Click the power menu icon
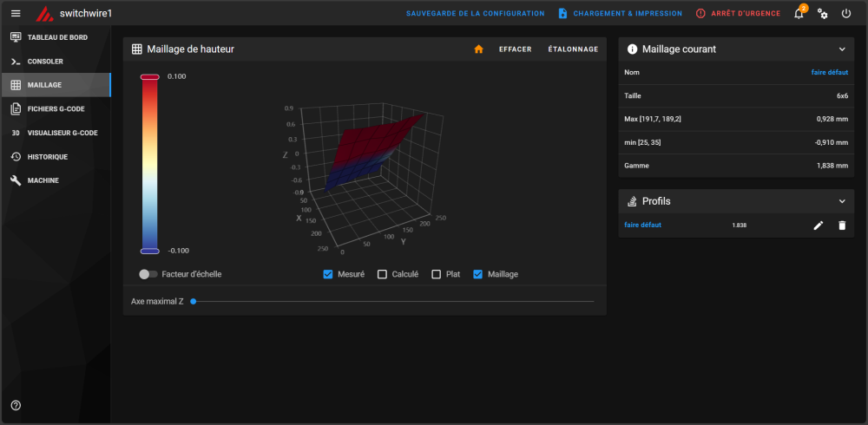This screenshot has width=868, height=425. (846, 14)
